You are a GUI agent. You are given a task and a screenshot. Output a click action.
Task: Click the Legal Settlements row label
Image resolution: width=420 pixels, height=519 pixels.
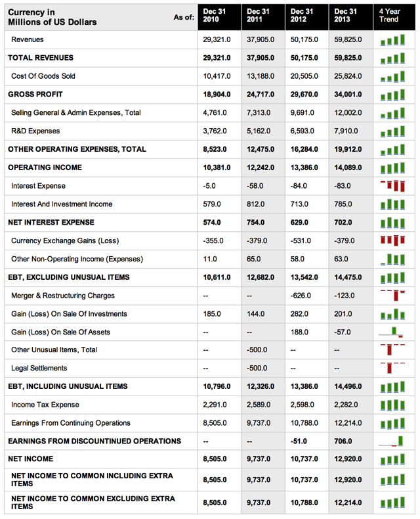click(x=39, y=368)
